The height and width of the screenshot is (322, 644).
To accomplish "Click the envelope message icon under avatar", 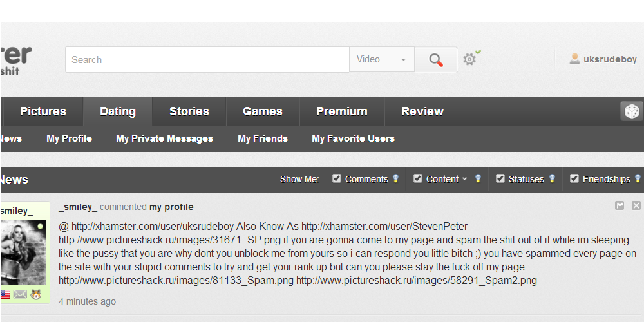I will pos(20,294).
